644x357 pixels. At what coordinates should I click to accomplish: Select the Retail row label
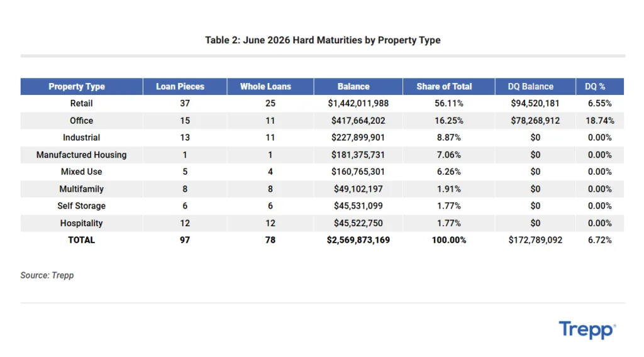pos(81,104)
